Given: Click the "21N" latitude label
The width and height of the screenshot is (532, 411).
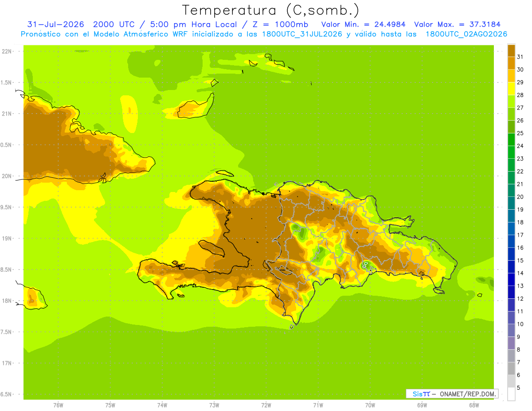Looking at the screenshot, I should coord(7,114).
